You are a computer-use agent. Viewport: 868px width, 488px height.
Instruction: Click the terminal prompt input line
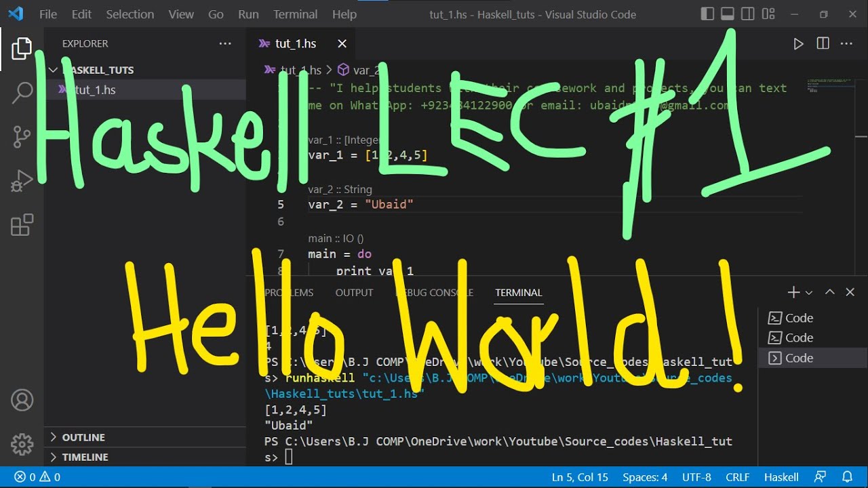click(498, 457)
